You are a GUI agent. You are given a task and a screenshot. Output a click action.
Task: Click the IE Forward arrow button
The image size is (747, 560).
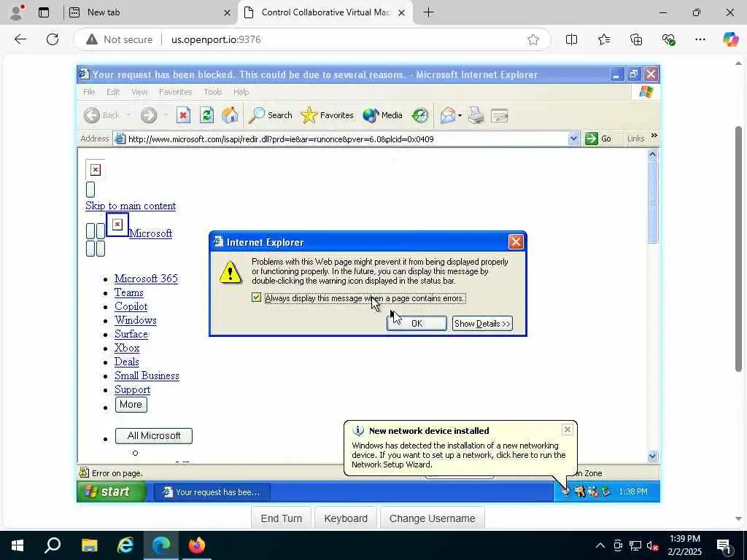[x=149, y=115]
